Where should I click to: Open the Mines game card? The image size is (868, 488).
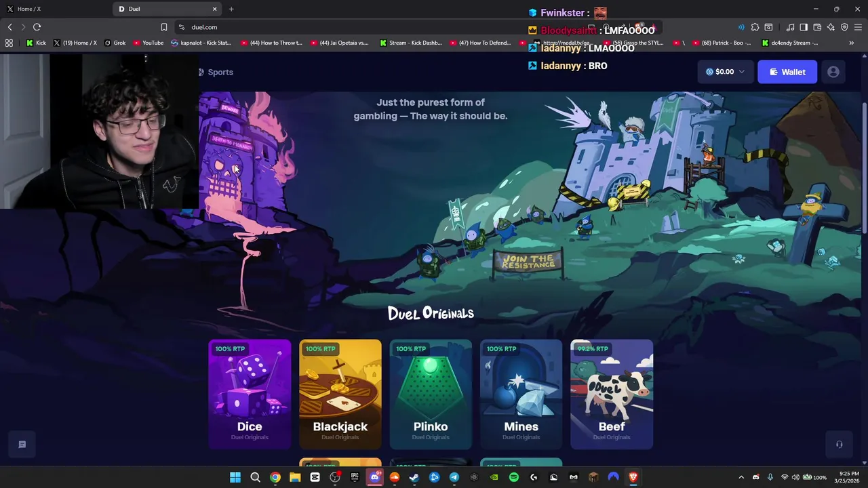tap(521, 394)
